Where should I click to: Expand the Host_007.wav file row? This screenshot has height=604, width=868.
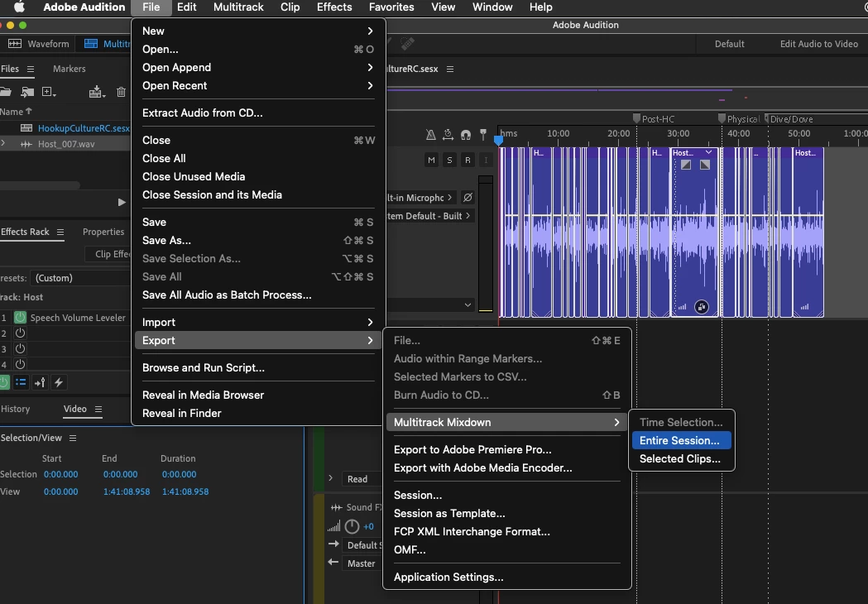point(3,143)
